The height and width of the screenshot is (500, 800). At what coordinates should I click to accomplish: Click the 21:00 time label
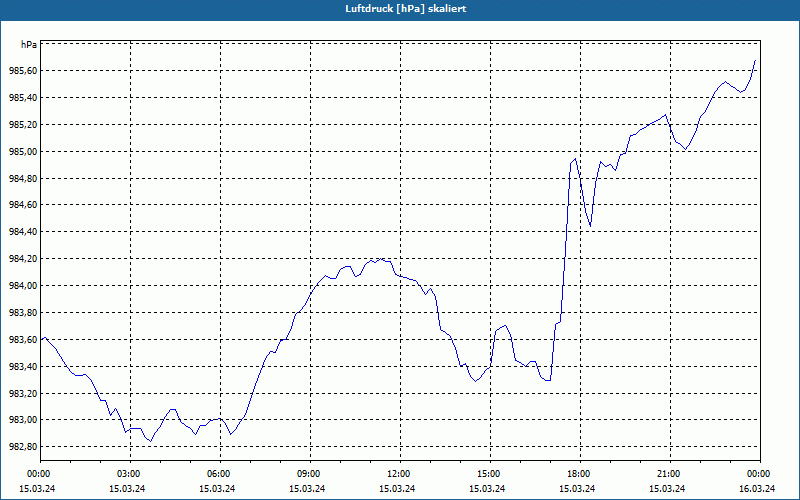point(670,474)
